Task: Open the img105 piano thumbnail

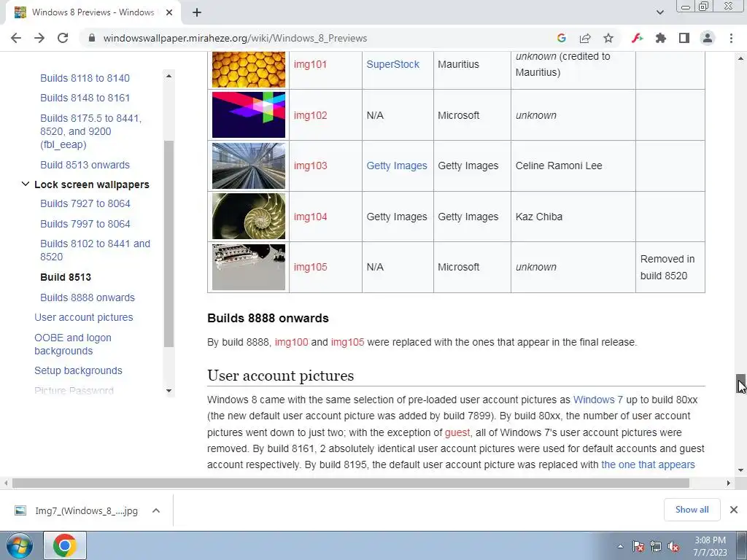Action: 248,267
